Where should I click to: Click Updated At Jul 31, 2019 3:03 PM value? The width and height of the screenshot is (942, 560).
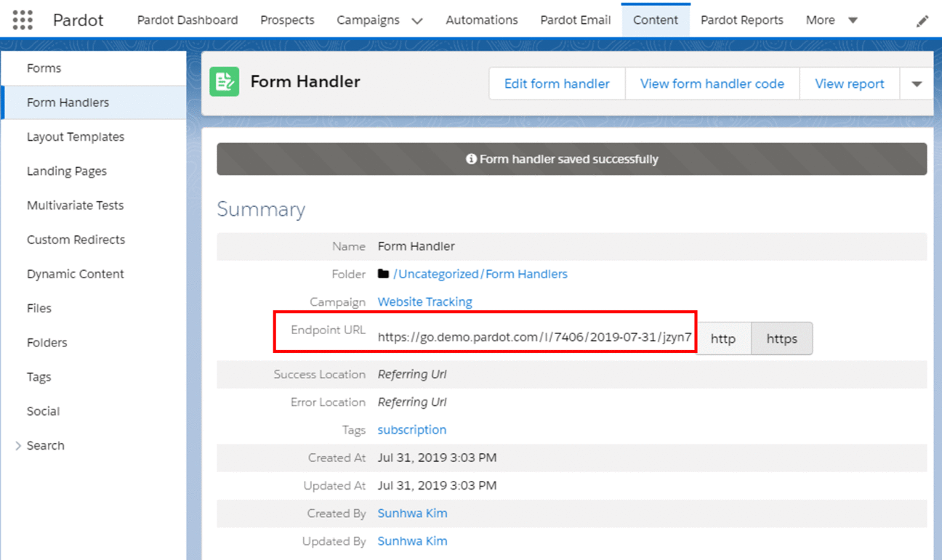pos(437,485)
